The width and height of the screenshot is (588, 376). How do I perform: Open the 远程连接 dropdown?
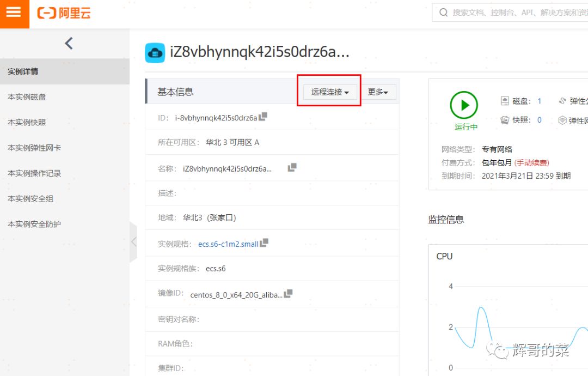[330, 92]
